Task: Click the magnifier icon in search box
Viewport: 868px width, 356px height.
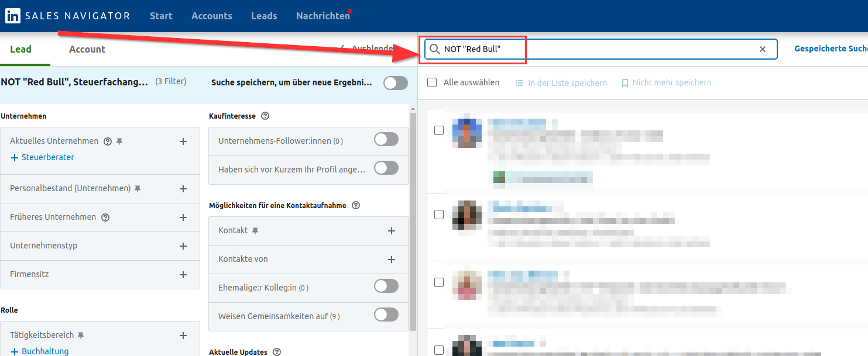Action: point(434,49)
